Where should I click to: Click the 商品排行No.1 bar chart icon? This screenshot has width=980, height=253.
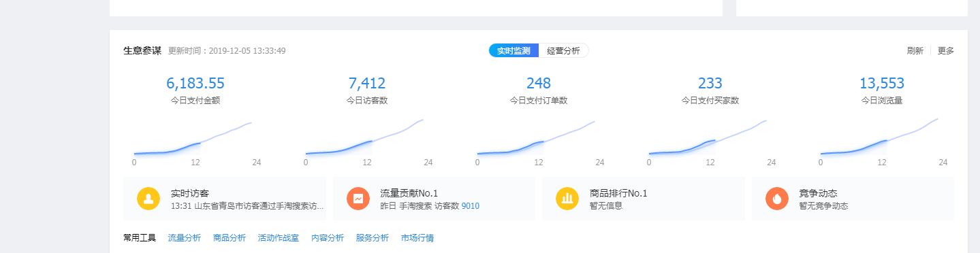pyautogui.click(x=567, y=199)
